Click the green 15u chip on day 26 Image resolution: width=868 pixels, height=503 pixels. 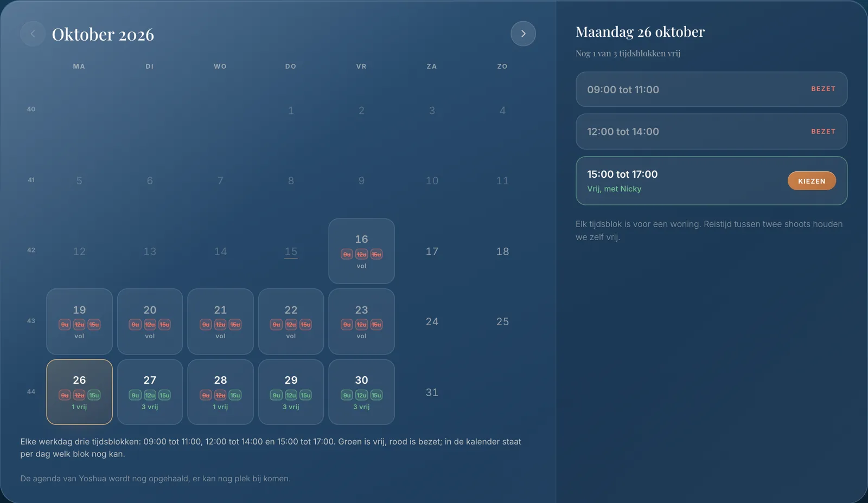point(94,395)
